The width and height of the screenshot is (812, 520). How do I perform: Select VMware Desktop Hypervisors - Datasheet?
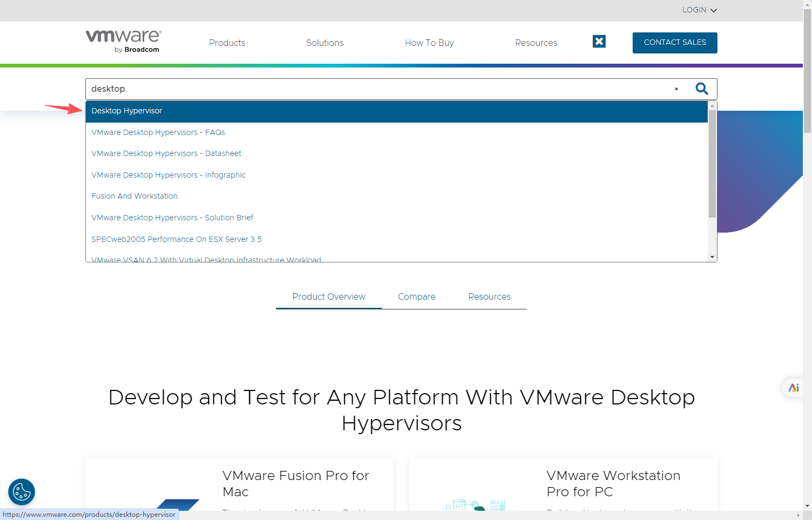397,153
